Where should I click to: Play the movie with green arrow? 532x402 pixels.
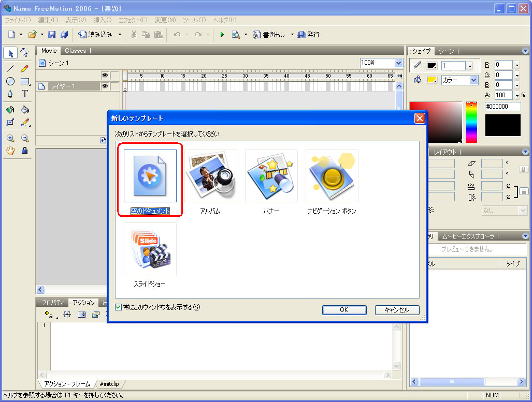click(x=222, y=35)
